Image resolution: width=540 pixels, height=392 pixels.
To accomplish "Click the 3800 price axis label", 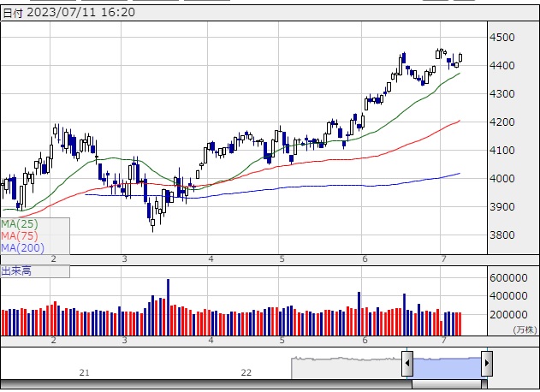I will 501,235.
